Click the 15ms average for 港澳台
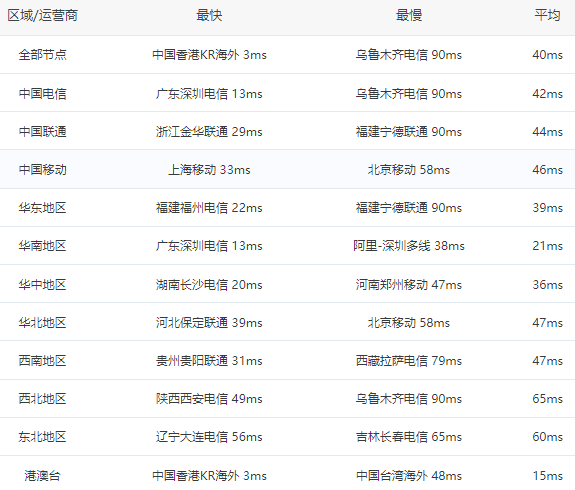 (x=547, y=476)
